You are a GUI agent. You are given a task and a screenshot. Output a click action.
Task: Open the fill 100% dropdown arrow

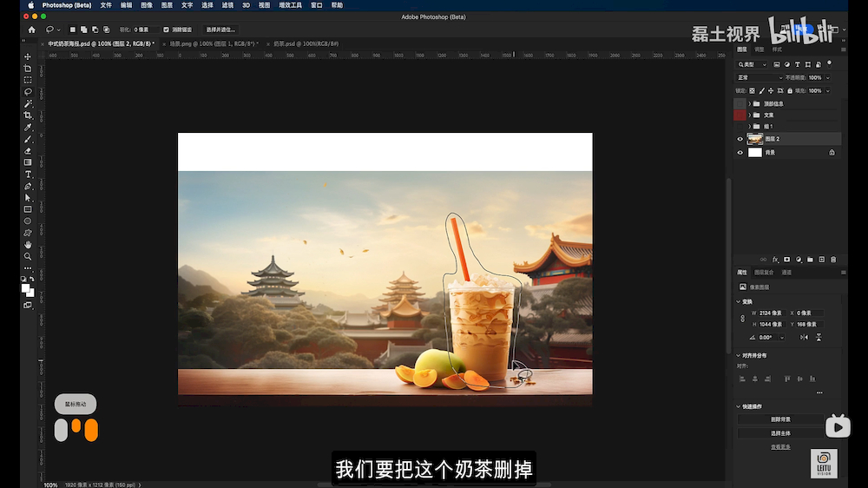point(827,91)
